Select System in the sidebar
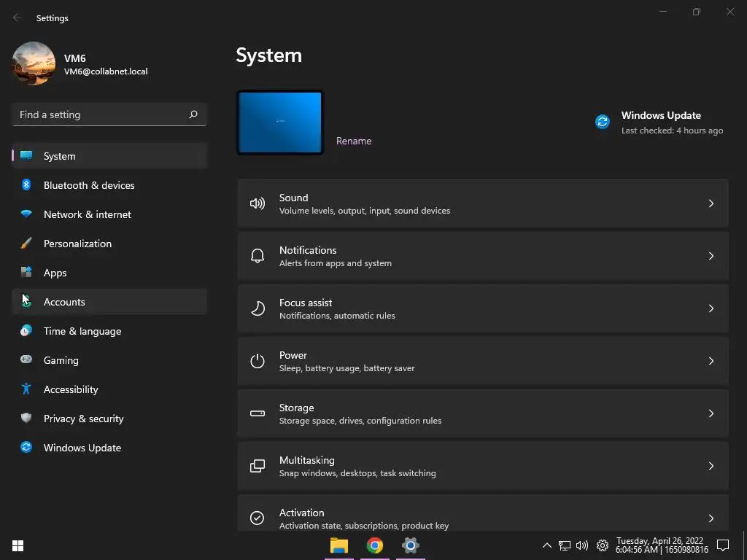747x560 pixels. point(109,156)
